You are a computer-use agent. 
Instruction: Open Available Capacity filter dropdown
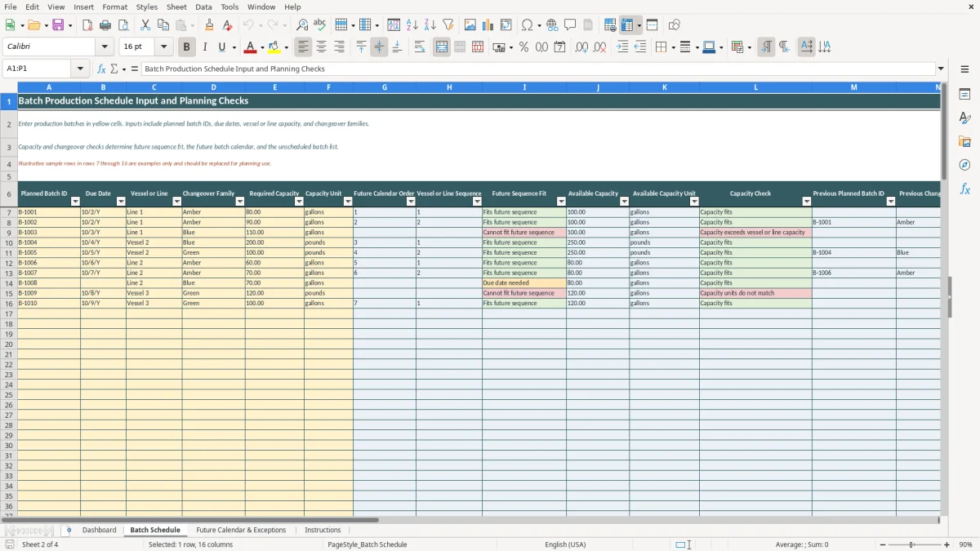[x=624, y=202]
